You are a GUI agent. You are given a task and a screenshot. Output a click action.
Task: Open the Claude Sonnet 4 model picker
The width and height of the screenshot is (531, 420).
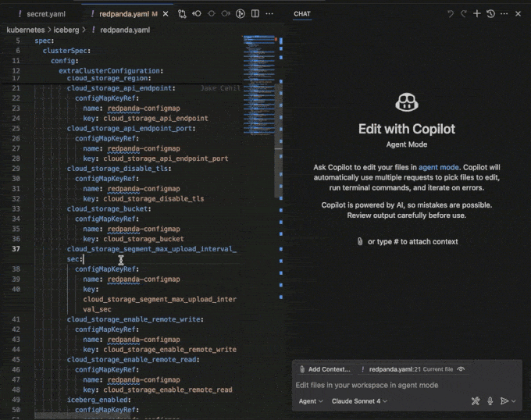coord(359,401)
